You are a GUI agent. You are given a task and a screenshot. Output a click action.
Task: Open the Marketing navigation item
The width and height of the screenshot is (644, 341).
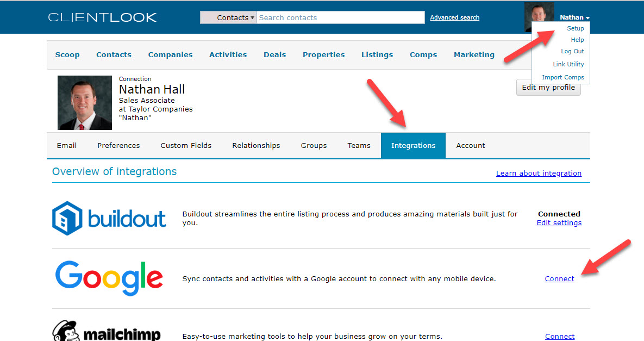point(474,54)
